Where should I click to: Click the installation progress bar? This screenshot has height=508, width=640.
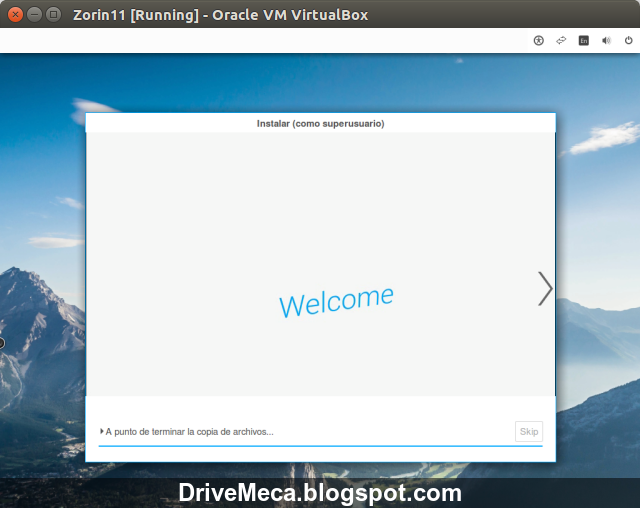pos(320,446)
